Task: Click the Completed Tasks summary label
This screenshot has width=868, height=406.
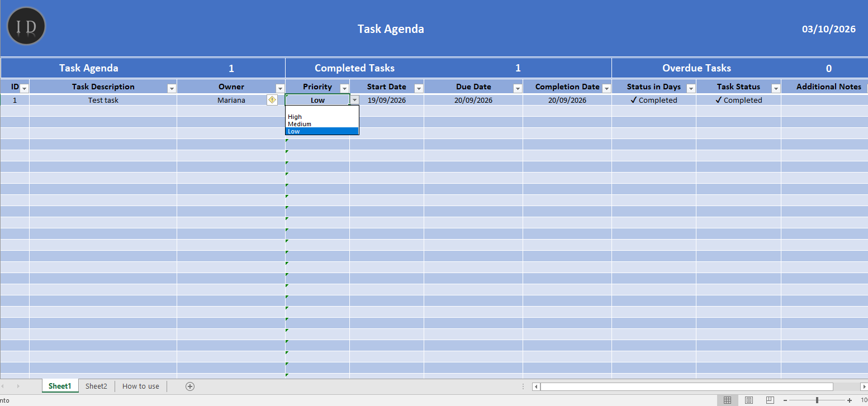Action: click(x=354, y=68)
